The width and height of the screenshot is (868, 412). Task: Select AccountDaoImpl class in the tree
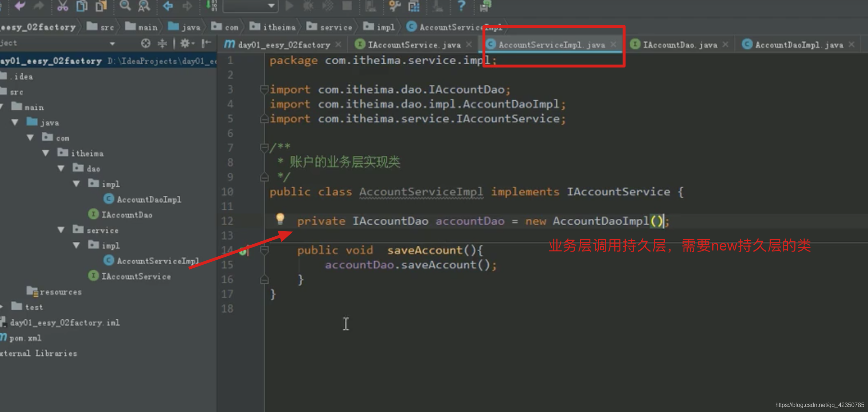[x=142, y=199]
